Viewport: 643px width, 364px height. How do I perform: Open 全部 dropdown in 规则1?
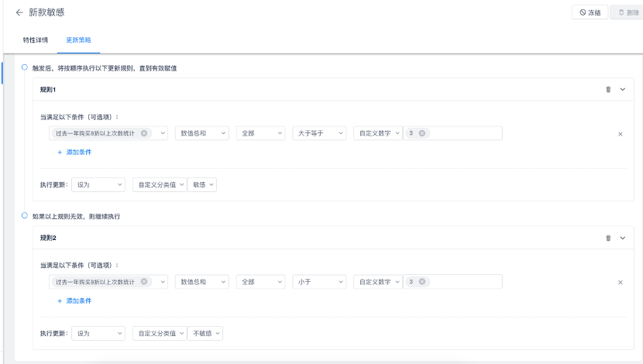coord(261,133)
